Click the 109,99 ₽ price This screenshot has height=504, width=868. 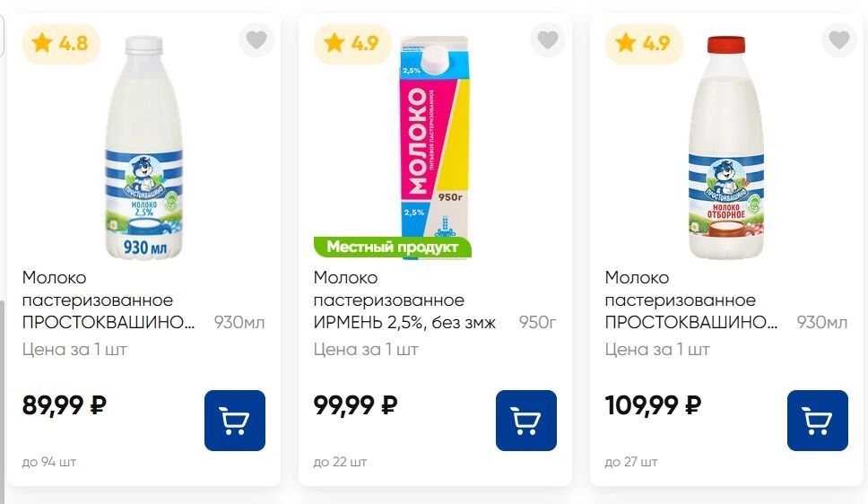click(x=653, y=405)
